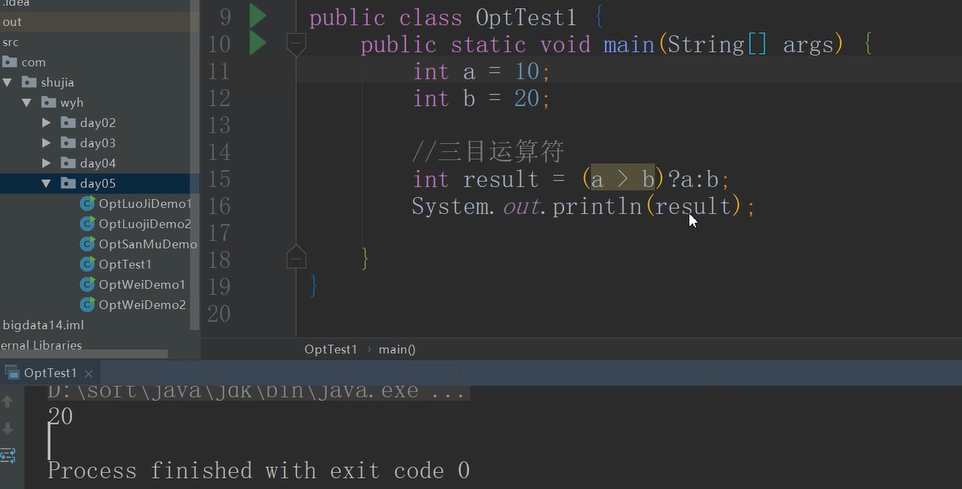This screenshot has width=962, height=489.
Task: Click 'Process finished with exit code 0'
Action: pos(258,471)
